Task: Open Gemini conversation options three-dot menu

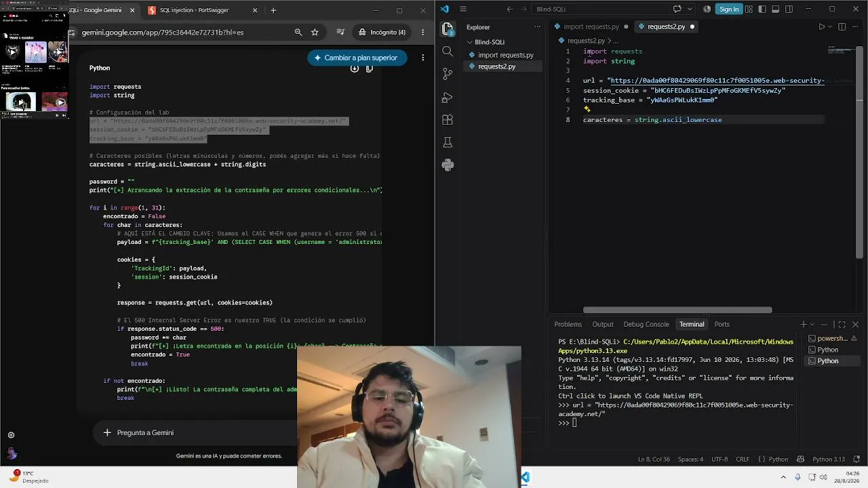Action: coord(423,58)
